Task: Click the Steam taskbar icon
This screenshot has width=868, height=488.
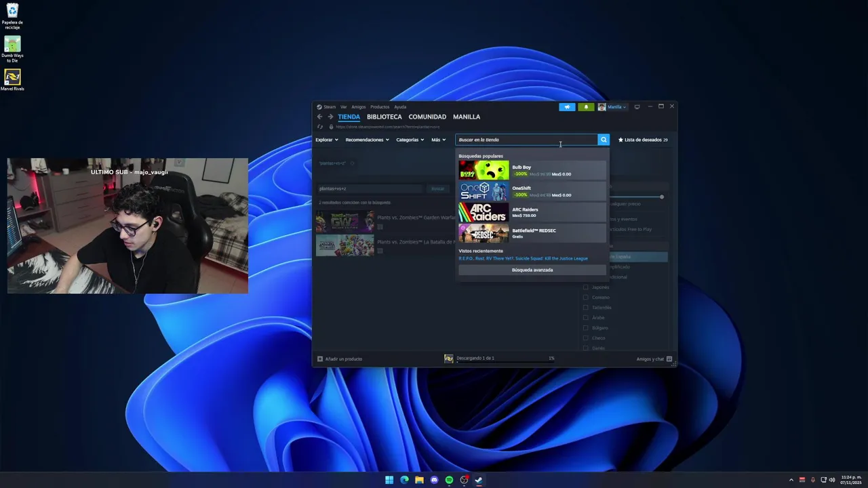Action: 479,480
